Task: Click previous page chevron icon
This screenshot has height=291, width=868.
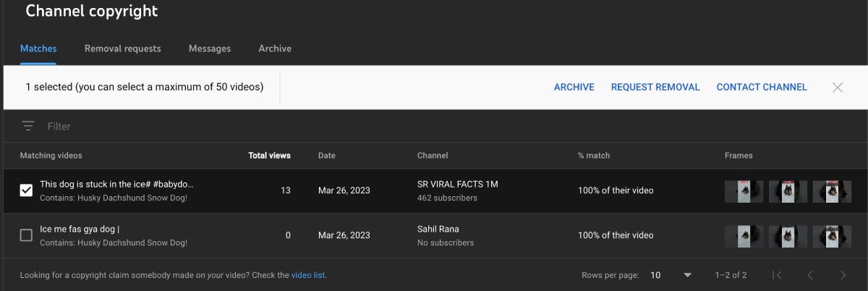Action: [810, 275]
